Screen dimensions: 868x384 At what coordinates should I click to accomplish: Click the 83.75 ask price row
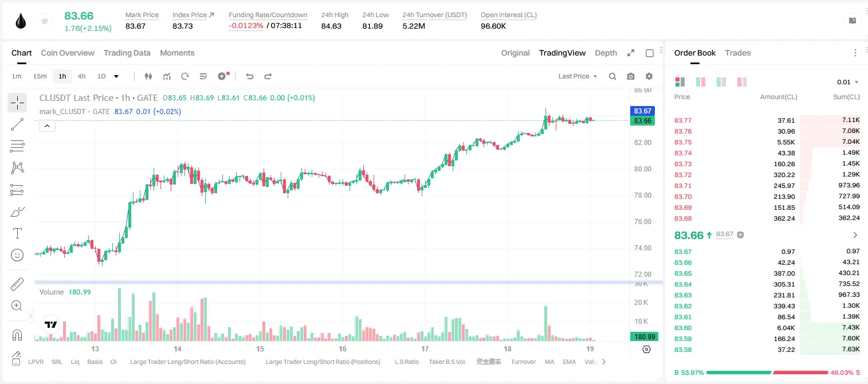(x=767, y=142)
